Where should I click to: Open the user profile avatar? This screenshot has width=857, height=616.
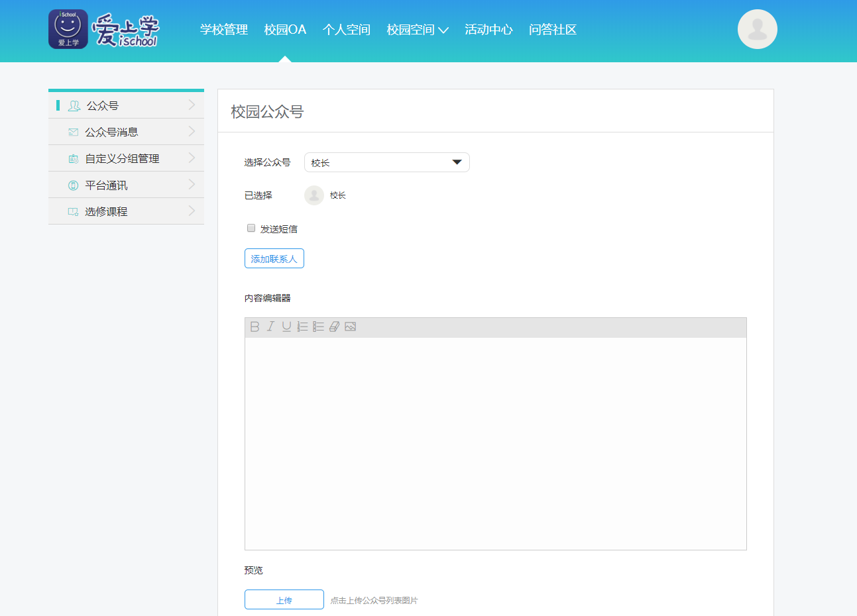click(757, 29)
